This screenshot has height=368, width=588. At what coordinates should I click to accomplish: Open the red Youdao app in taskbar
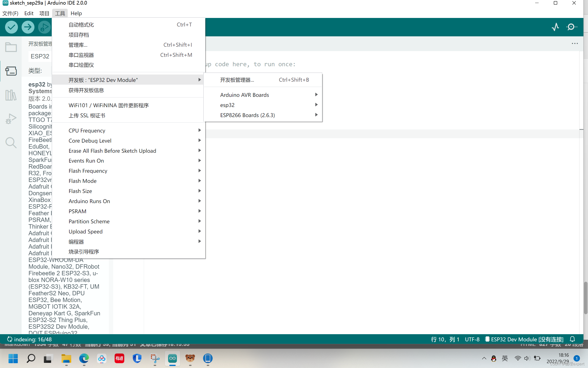coord(119,358)
